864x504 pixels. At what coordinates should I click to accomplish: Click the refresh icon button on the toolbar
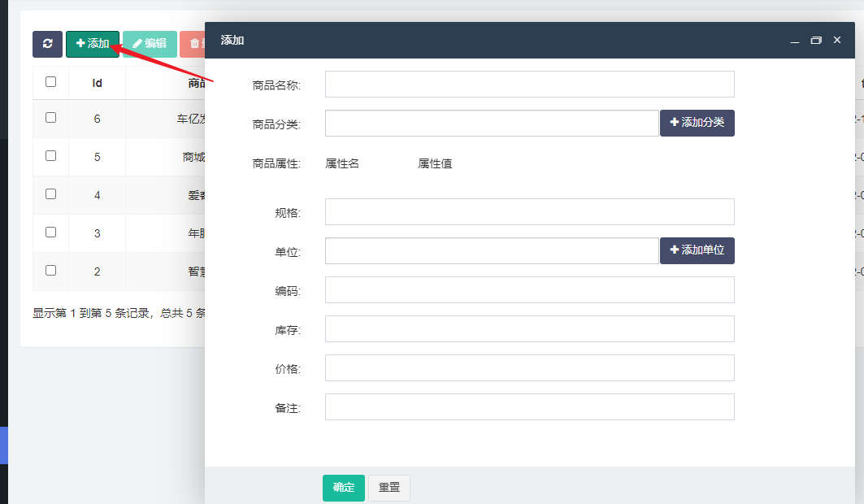[x=47, y=44]
